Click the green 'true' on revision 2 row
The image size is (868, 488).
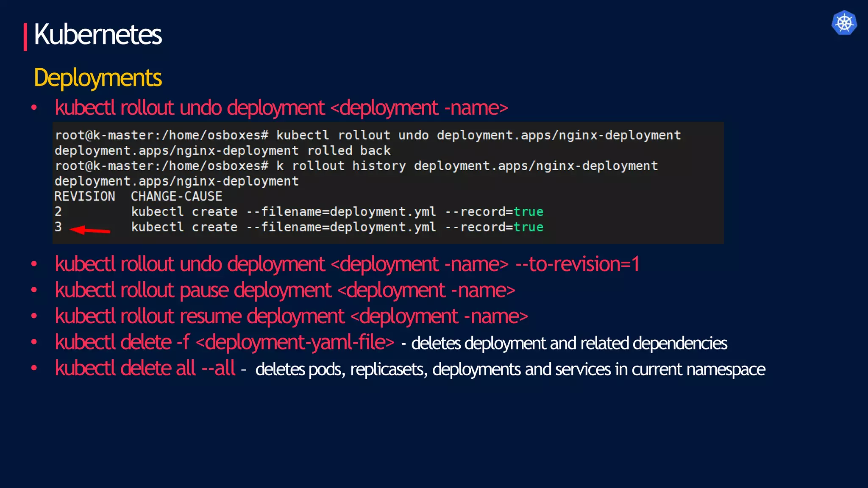[528, 212]
